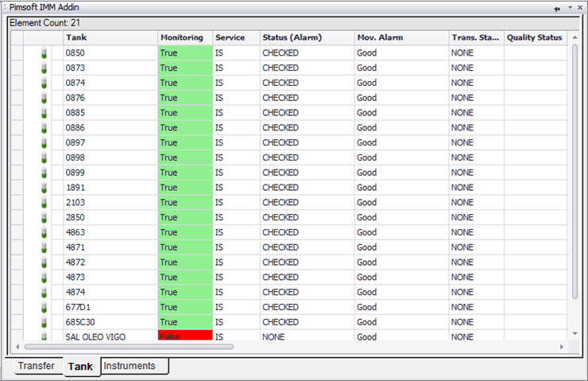Screen dimensions: 588x381
Task: Click the vertical scrollbar down arrow
Action: 574,333
